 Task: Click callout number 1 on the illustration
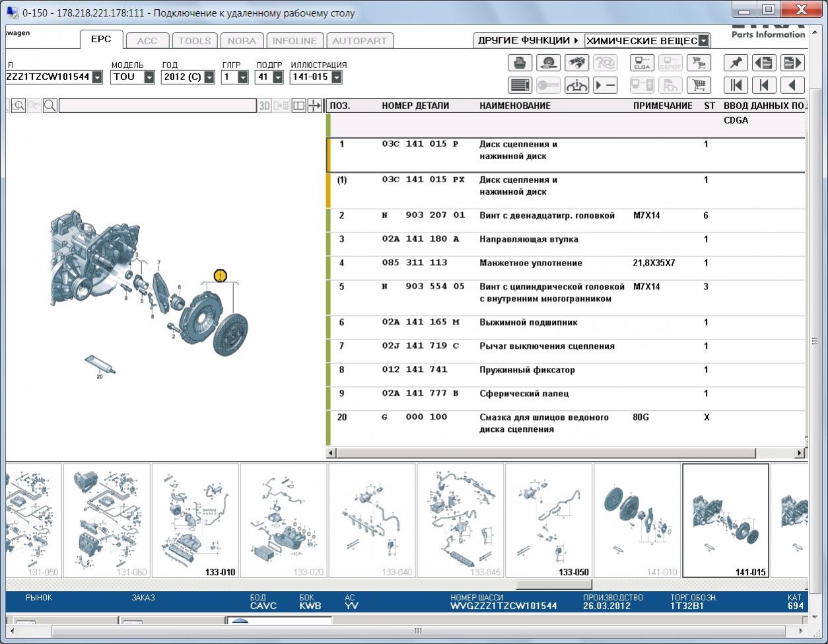(x=220, y=275)
